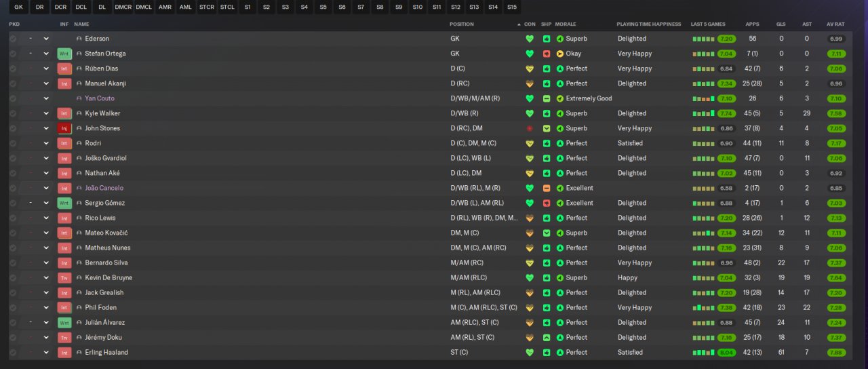This screenshot has width=868, height=369.
Task: Toggle the picked checkmark for Rúben Dias
Action: tap(13, 69)
